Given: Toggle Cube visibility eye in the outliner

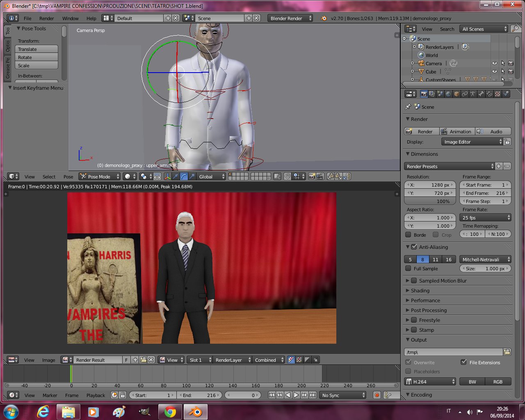Looking at the screenshot, I should tap(495, 71).
